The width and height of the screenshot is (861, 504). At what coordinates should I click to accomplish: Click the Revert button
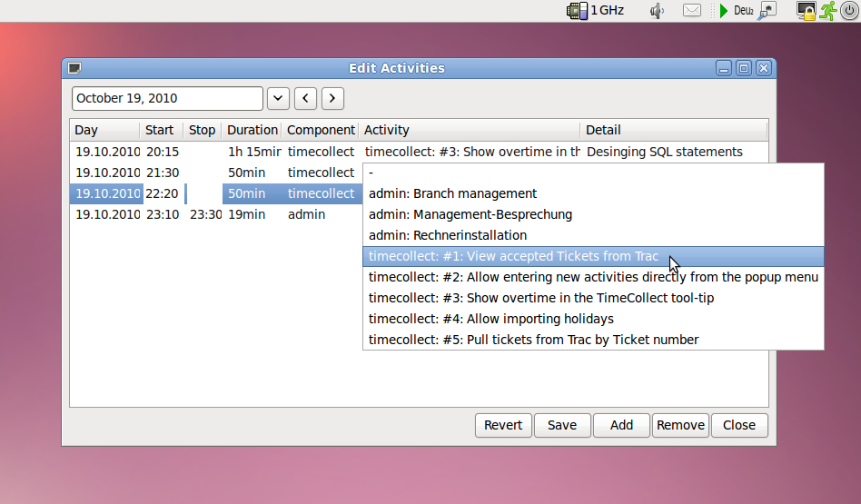(x=503, y=425)
